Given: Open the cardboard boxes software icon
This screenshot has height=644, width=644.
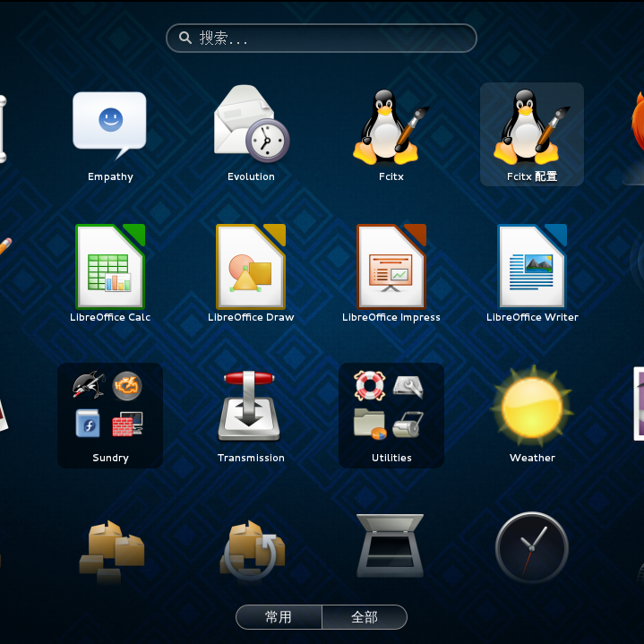Looking at the screenshot, I should pos(111,551).
